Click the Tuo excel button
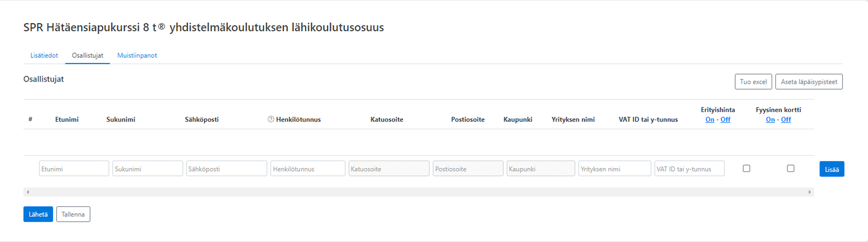The height and width of the screenshot is (242, 868). pos(753,82)
